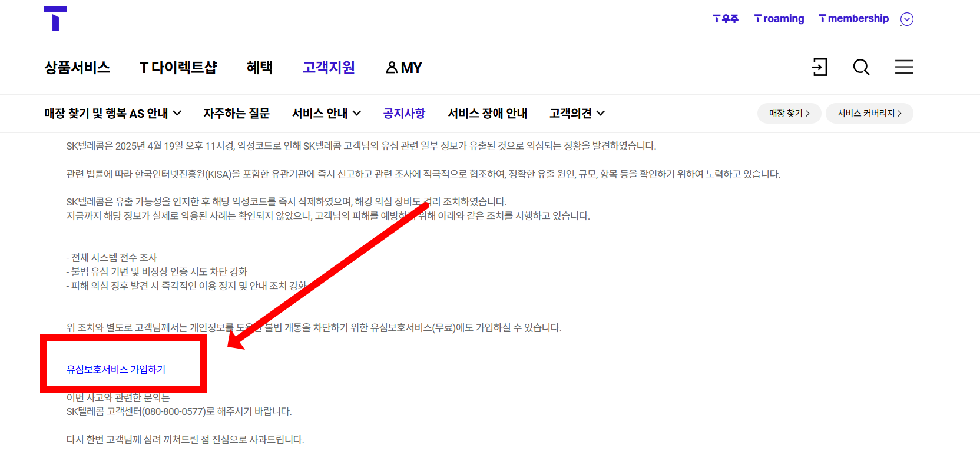Viewport: 980px width, 458px height.
Task: Expand 매장 찾기 및 행복 AS 안내 dropdown
Action: point(113,113)
